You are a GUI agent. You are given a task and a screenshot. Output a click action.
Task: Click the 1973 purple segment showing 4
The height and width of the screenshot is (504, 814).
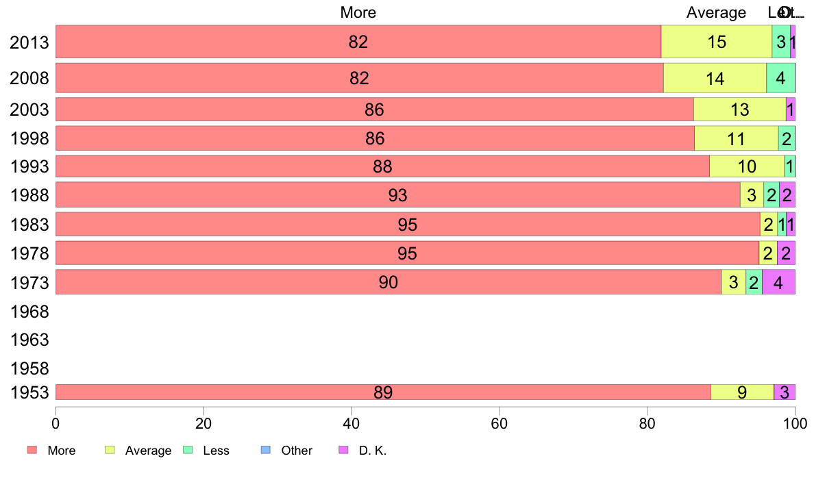click(778, 282)
